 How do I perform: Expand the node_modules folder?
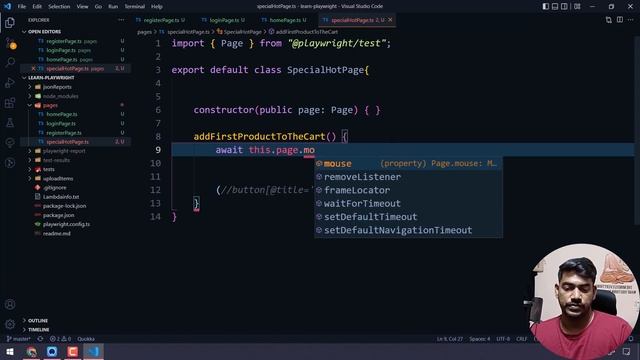[x=29, y=96]
